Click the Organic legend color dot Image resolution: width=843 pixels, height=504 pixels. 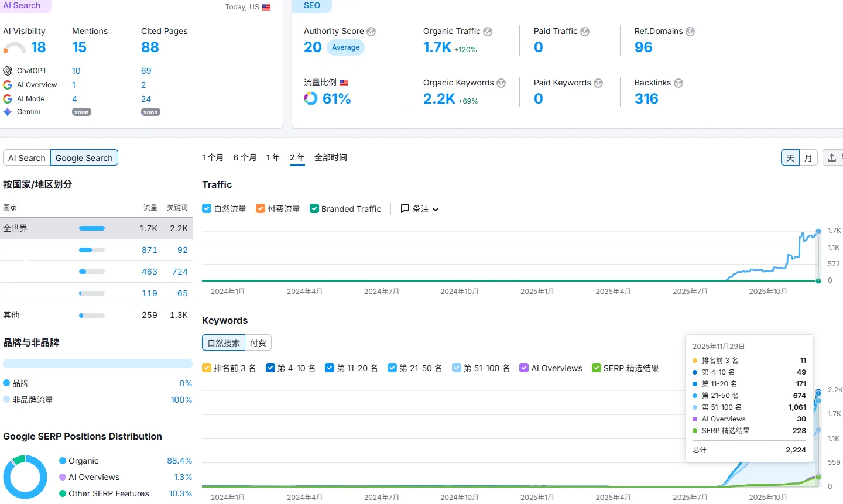click(x=63, y=461)
